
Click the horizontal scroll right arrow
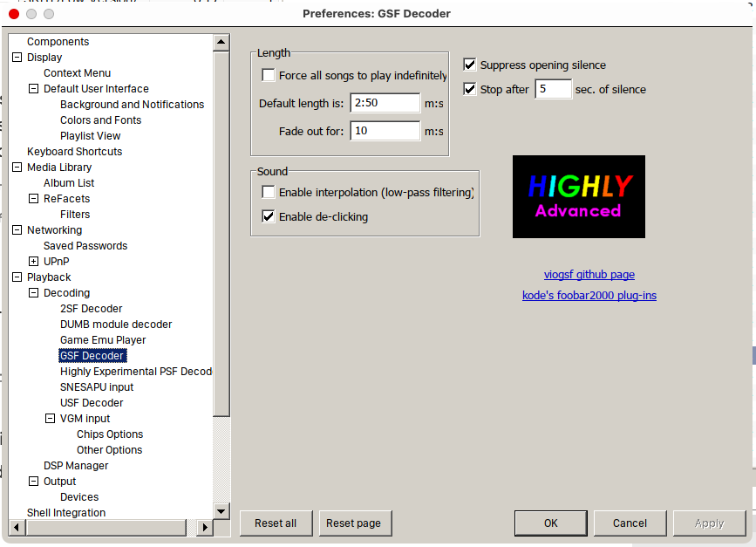205,527
